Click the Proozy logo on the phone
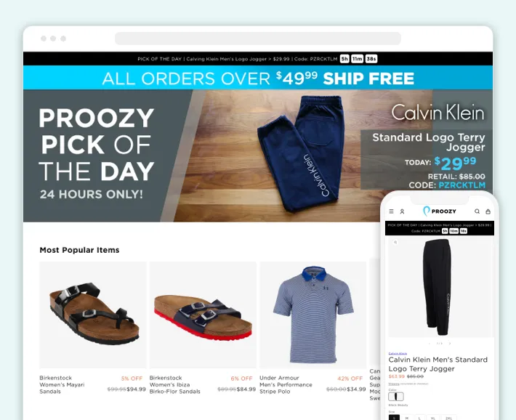The width and height of the screenshot is (516, 420). [439, 211]
